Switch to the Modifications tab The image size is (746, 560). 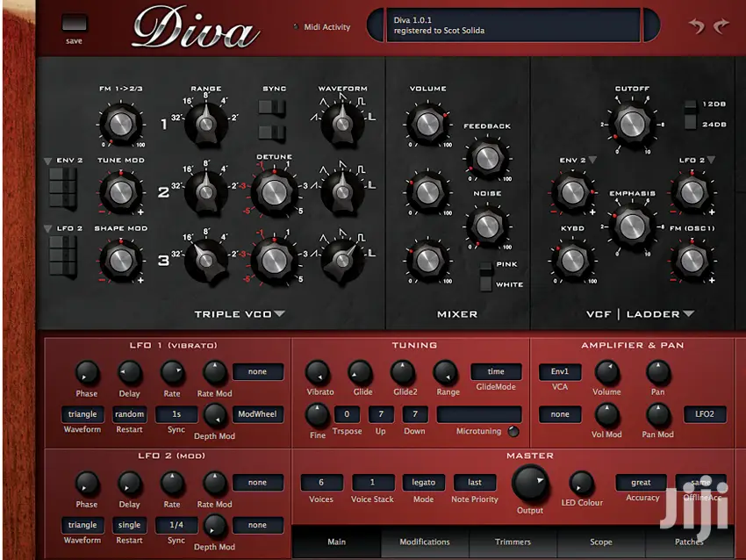click(425, 542)
